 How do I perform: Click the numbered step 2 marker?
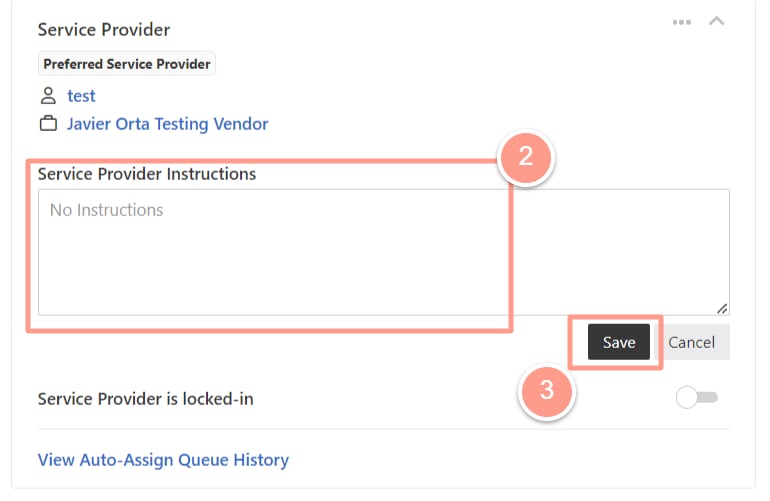pyautogui.click(x=526, y=157)
